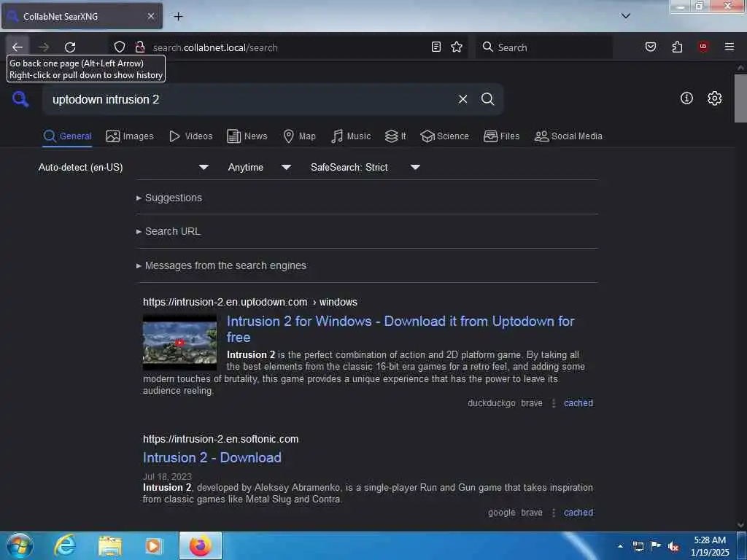Open the extensions puzzle icon
This screenshot has width=747, height=560.
[x=677, y=47]
